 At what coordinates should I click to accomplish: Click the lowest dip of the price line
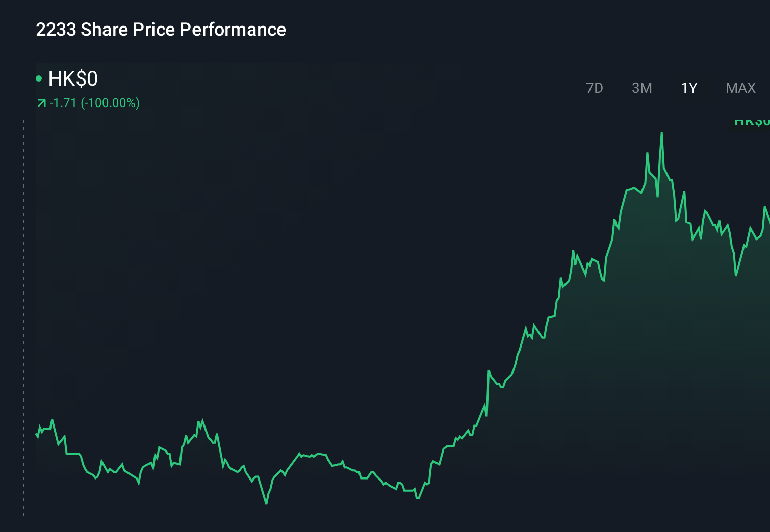pos(267,503)
